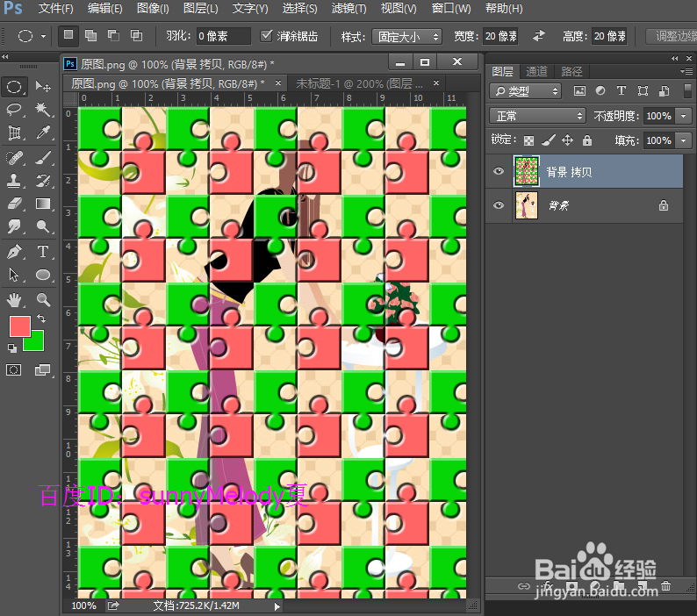Viewport: 697px width, 616px height.
Task: Hide the 背景 拷贝 layer
Action: click(499, 171)
